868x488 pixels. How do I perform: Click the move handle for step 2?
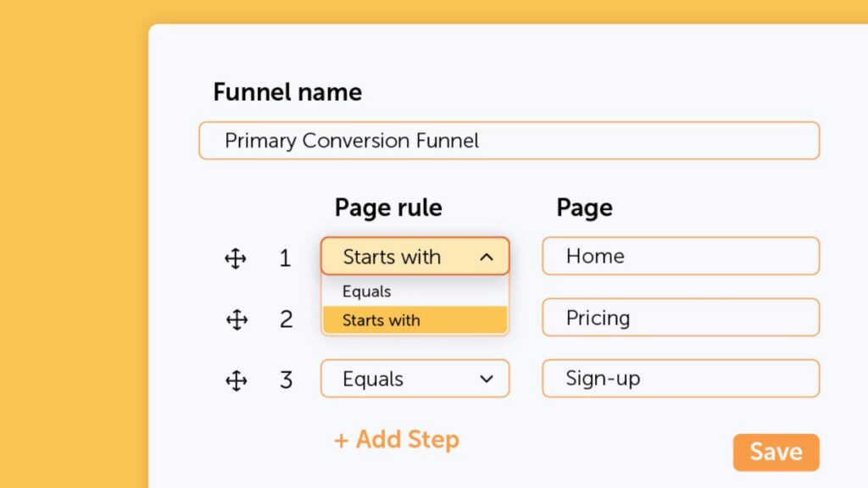coord(236,319)
